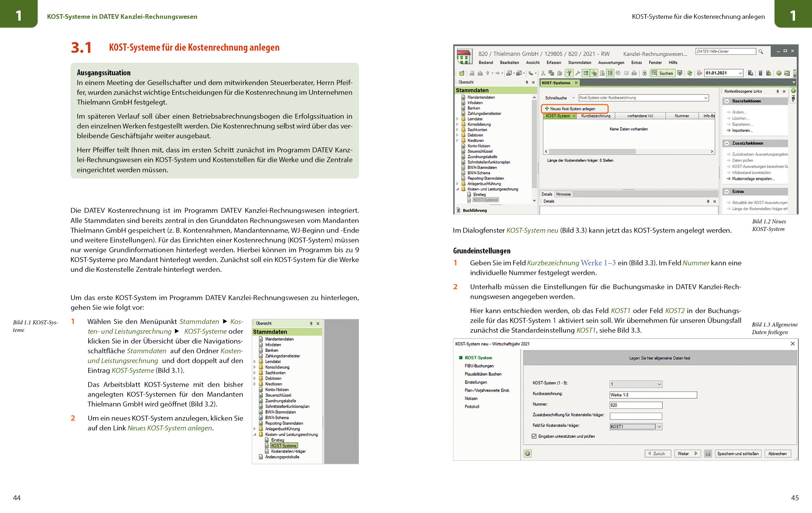Click the magnifier beside DATEV Hilfe-Center field
Image resolution: width=812 pixels, height=513 pixels.
(x=761, y=52)
